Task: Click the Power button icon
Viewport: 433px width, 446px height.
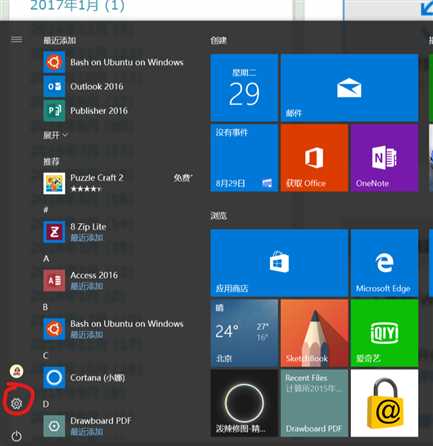Action: [x=17, y=436]
